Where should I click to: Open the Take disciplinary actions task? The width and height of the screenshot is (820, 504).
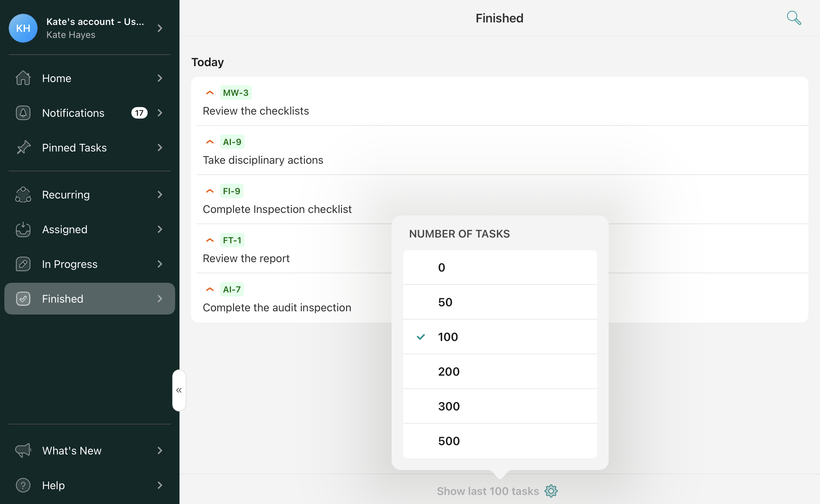coord(263,160)
